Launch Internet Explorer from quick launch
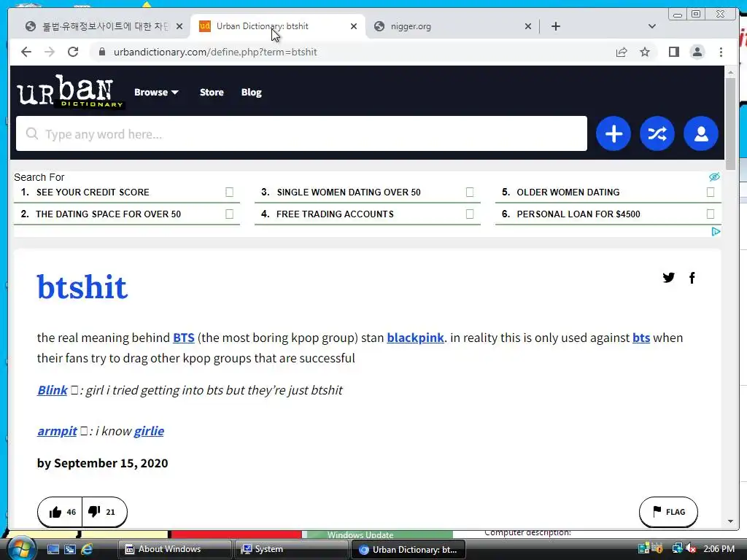Viewport: 747px width, 560px height. [x=87, y=549]
